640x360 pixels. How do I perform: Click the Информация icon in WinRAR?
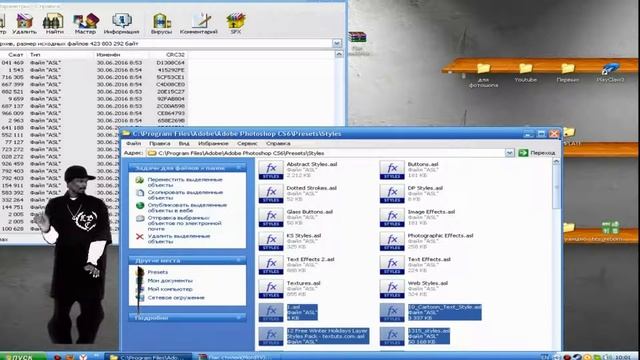click(121, 24)
